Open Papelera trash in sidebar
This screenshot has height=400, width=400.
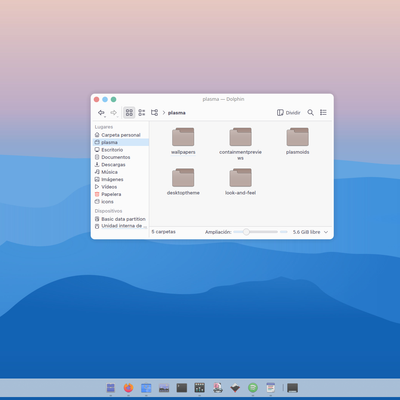coord(120,194)
